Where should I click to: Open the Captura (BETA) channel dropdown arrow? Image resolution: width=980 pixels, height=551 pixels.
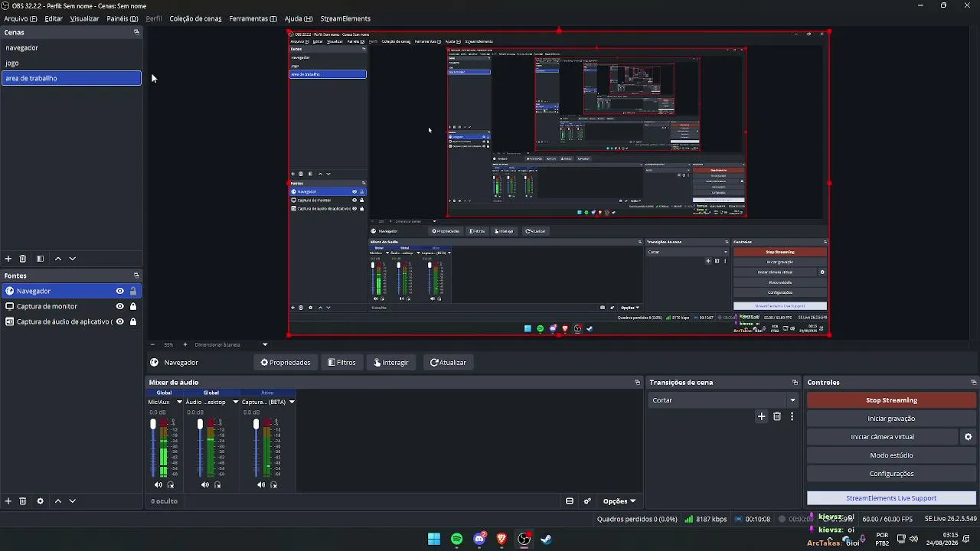[x=292, y=402]
